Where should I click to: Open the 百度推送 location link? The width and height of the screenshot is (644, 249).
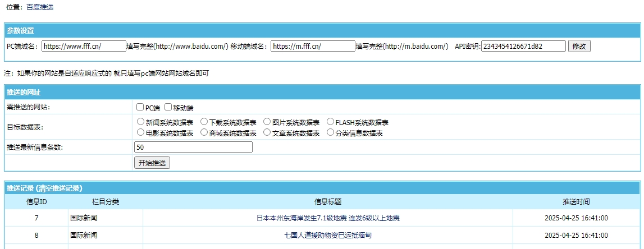[40, 7]
